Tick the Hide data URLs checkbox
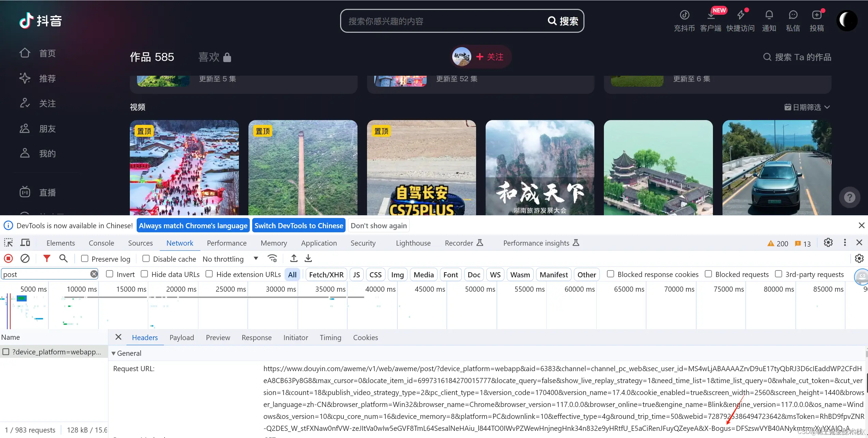Screen dimensions: 868x438 point(144,274)
